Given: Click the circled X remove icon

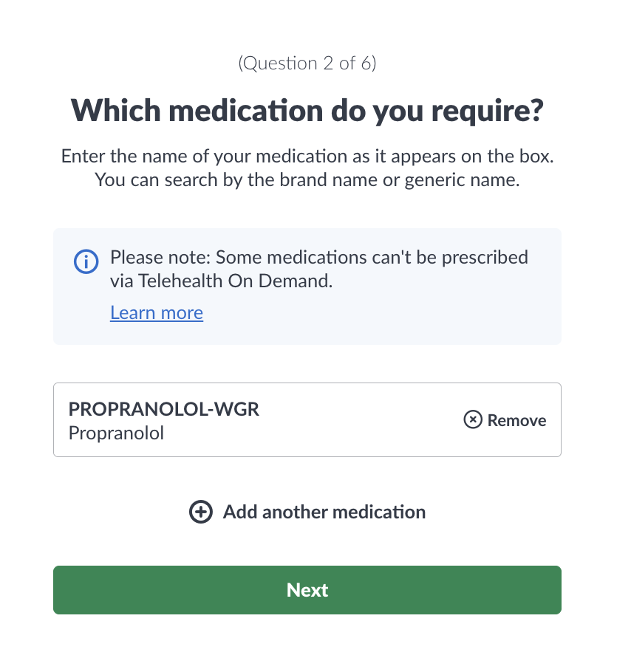Looking at the screenshot, I should coord(472,420).
